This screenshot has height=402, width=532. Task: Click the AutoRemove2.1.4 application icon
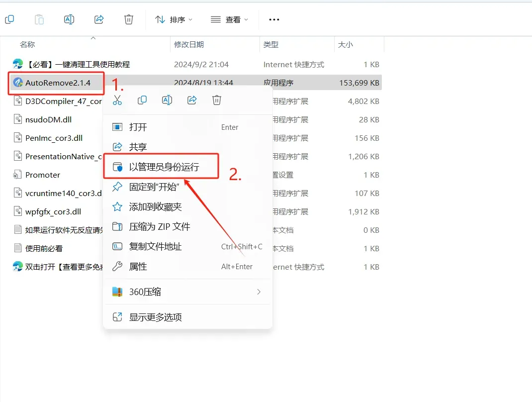17,83
